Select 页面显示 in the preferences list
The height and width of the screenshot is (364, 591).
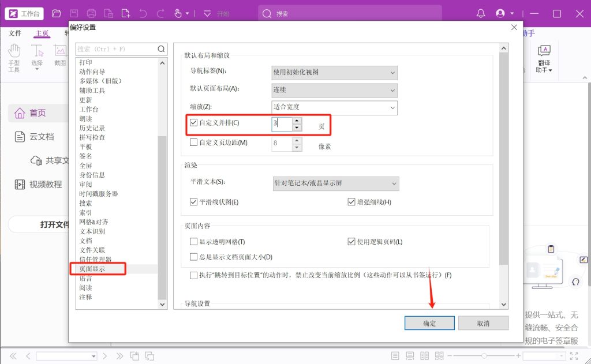93,269
